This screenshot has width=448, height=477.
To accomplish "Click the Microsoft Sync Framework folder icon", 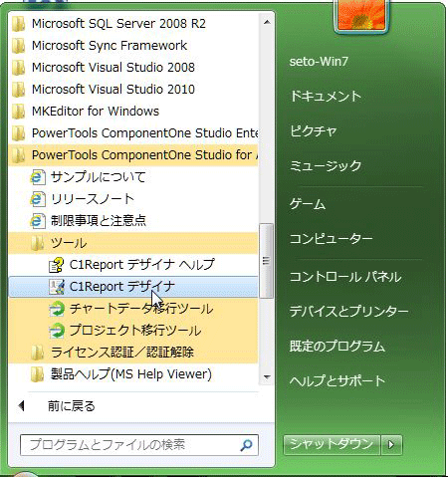I will [x=18, y=46].
